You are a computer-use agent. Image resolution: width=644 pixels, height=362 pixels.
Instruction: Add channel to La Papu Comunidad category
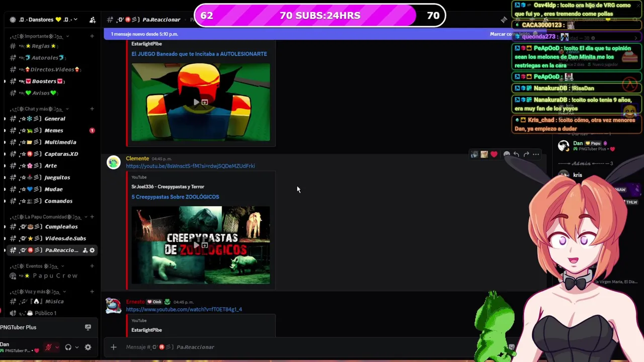pyautogui.click(x=92, y=217)
